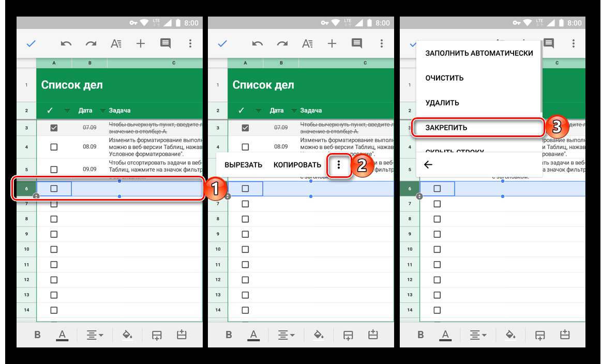This screenshot has width=602, height=364.
Task: Open alignment dropdown on middle phone toolbar
Action: 285,335
